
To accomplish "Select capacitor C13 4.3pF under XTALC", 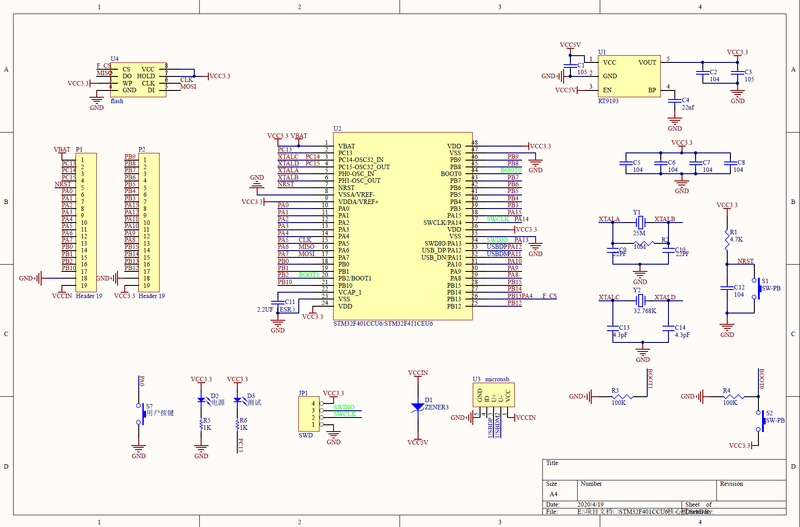I will [x=612, y=329].
